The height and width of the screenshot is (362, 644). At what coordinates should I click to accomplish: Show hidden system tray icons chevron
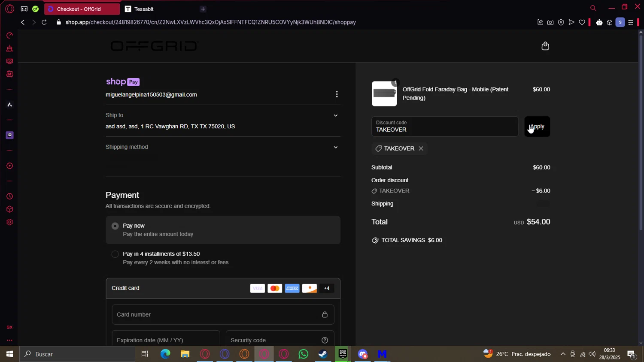click(x=563, y=354)
